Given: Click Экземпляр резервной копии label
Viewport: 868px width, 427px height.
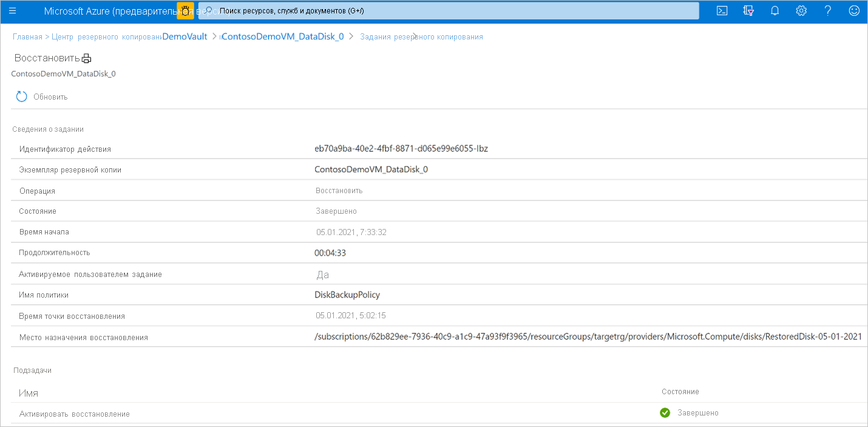Looking at the screenshot, I should (x=70, y=170).
